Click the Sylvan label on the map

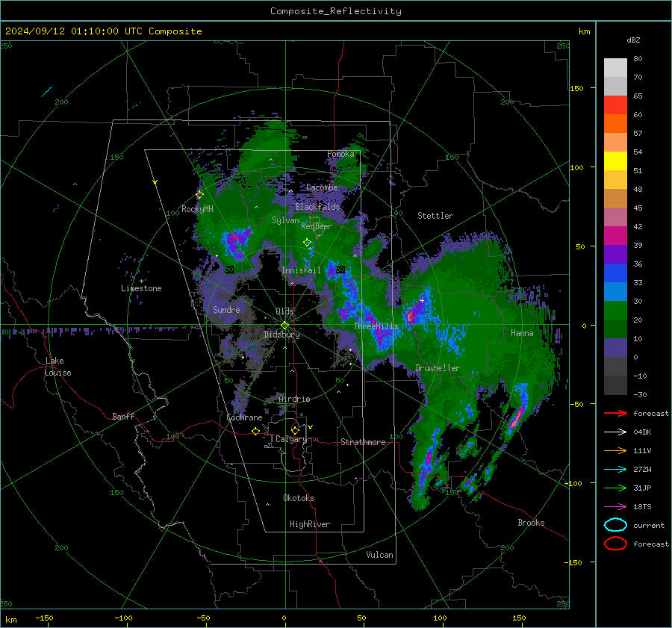(285, 220)
